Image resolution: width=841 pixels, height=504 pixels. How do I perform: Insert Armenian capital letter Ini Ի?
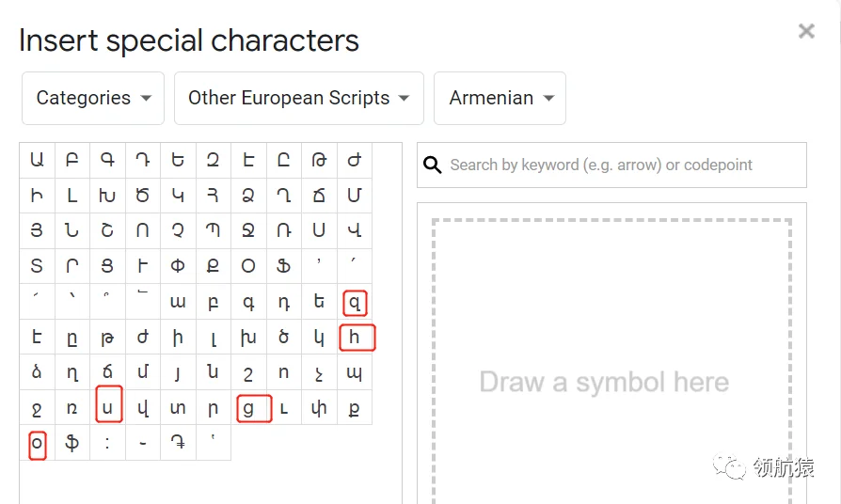tap(37, 196)
